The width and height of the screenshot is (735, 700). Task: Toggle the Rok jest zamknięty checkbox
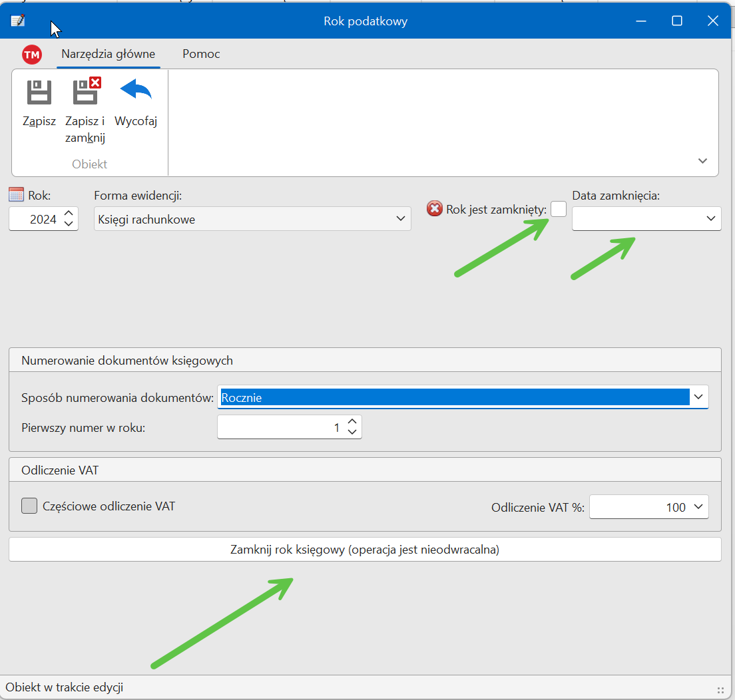[559, 209]
